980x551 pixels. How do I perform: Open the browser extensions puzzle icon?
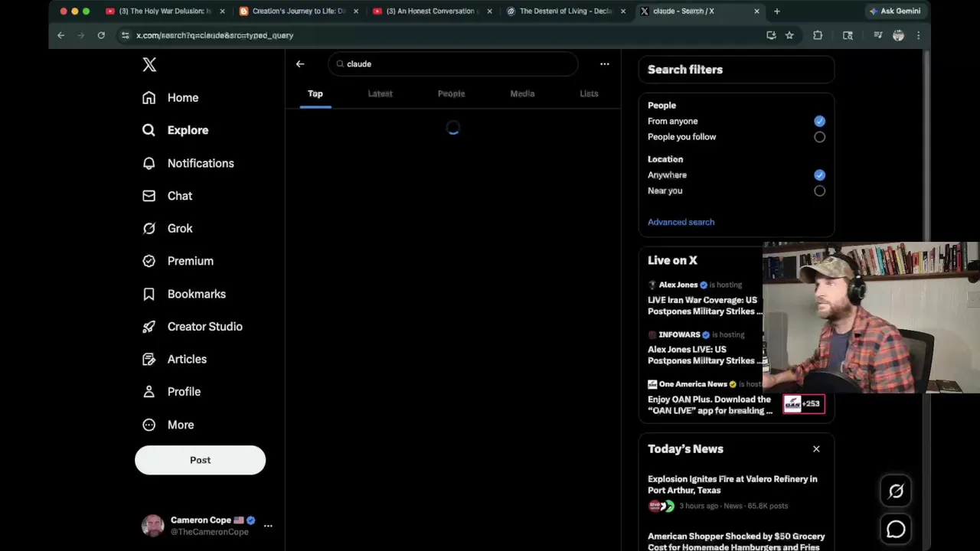point(818,35)
